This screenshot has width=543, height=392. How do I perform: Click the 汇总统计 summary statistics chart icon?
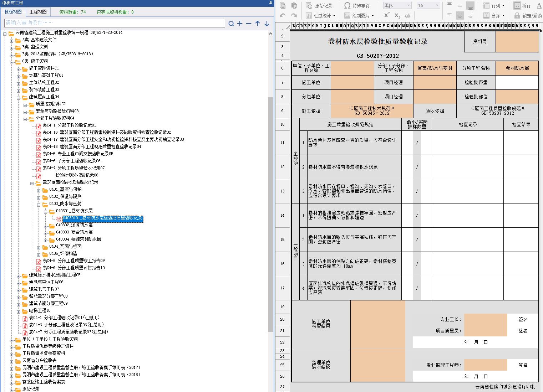[309, 15]
